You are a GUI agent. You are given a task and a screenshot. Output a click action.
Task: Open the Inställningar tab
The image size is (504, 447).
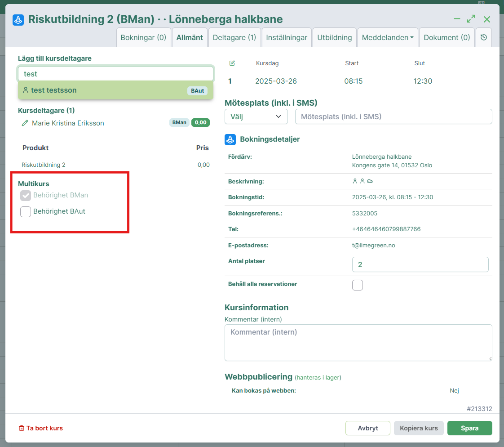click(287, 37)
